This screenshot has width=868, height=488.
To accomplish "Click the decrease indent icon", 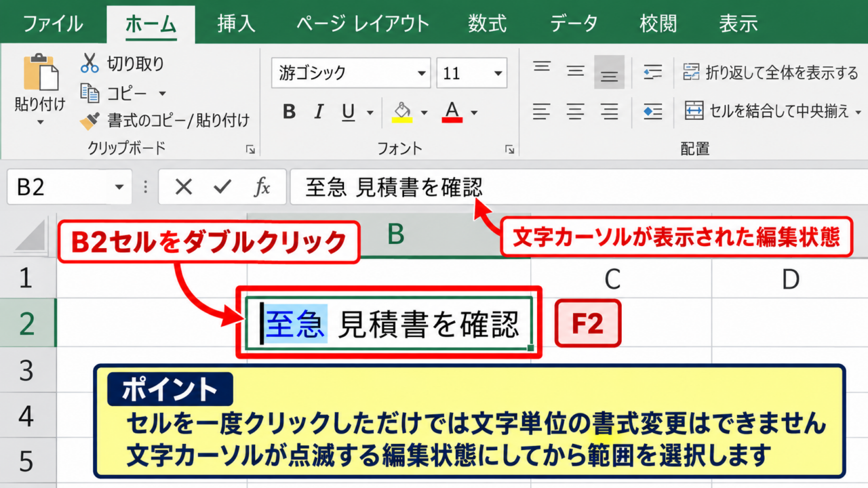I will point(653,72).
